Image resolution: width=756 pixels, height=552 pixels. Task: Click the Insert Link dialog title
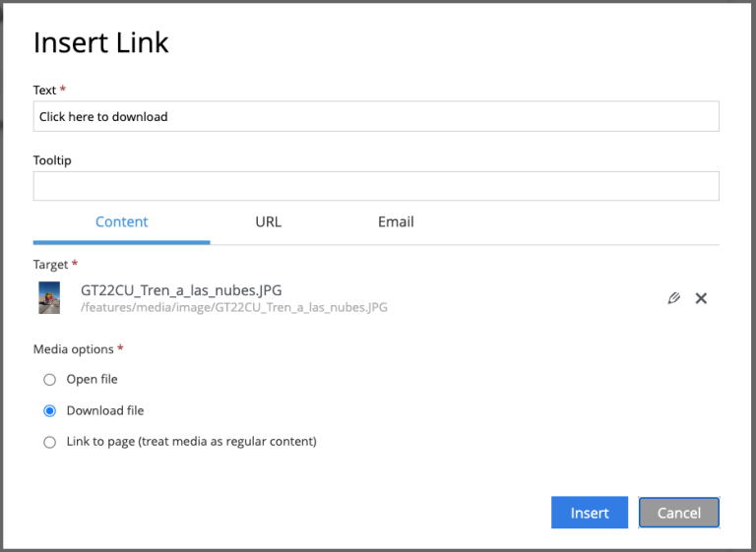(x=100, y=42)
